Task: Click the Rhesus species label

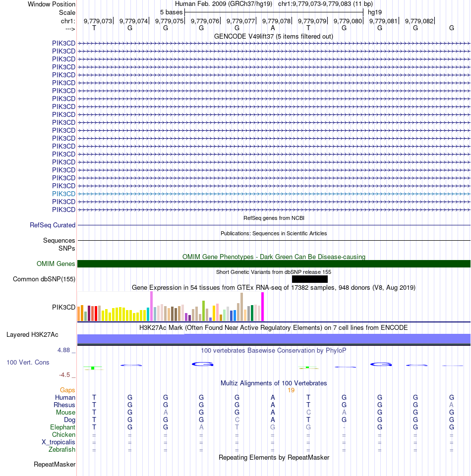Action: pos(64,405)
